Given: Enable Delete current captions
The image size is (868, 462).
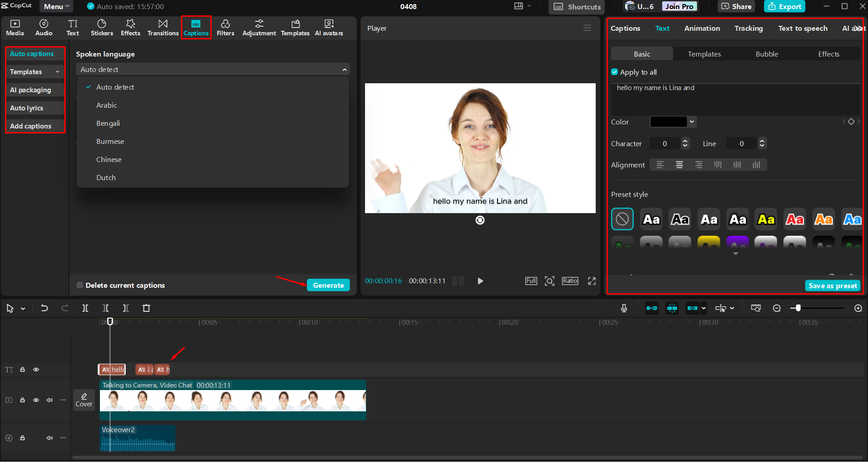Looking at the screenshot, I should click(x=80, y=285).
